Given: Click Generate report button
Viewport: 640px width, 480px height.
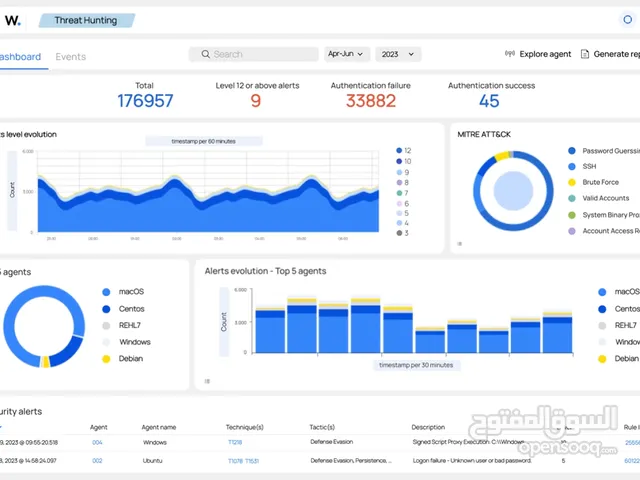Looking at the screenshot, I should tap(610, 54).
